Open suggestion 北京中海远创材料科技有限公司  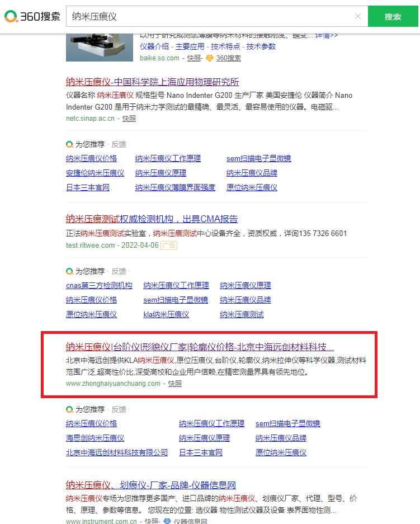pyautogui.click(x=117, y=452)
